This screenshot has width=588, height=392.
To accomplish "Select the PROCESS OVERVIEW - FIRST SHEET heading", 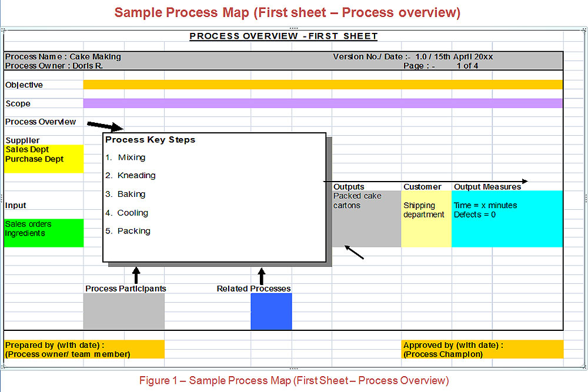I will pos(283,36).
